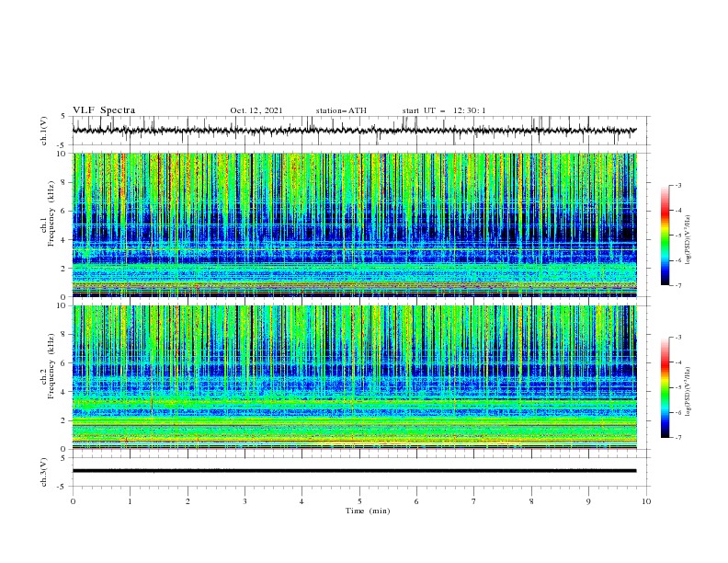Click tick label 10 on time axis
Viewport: 728px width, 563px height.
point(646,501)
